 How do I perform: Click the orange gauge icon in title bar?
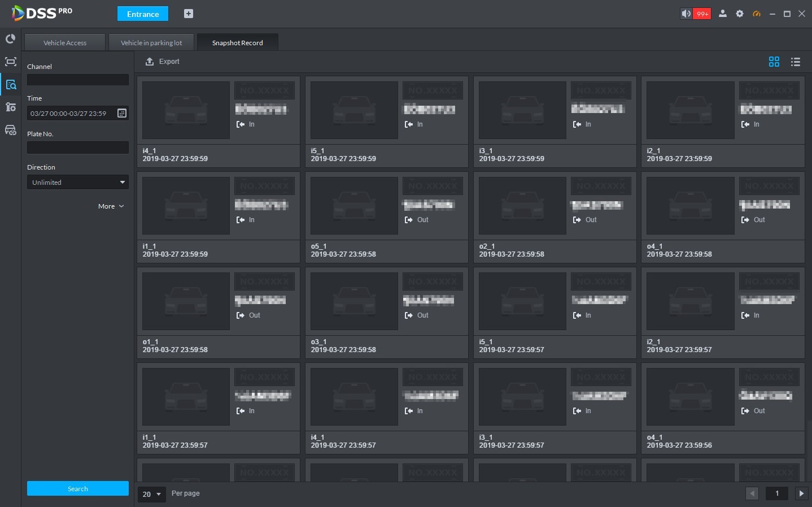coord(757,14)
